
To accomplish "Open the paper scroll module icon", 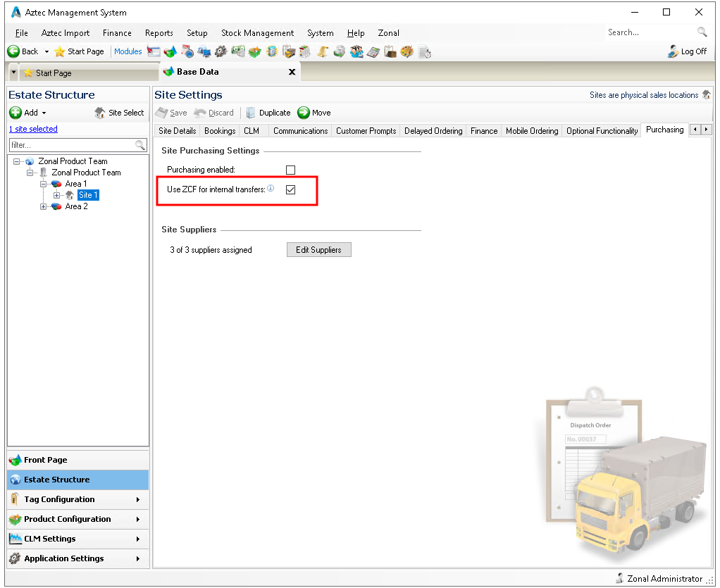I will click(323, 52).
